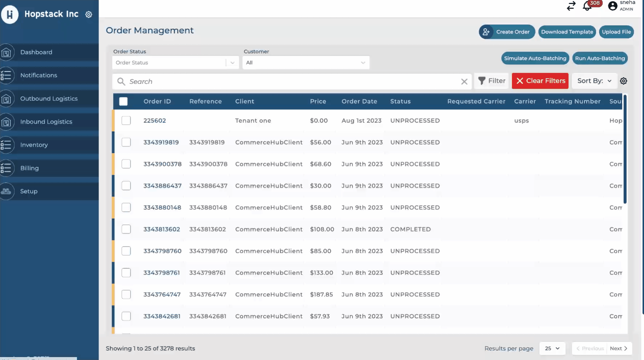Click the Setup sidebar icon

click(7, 191)
